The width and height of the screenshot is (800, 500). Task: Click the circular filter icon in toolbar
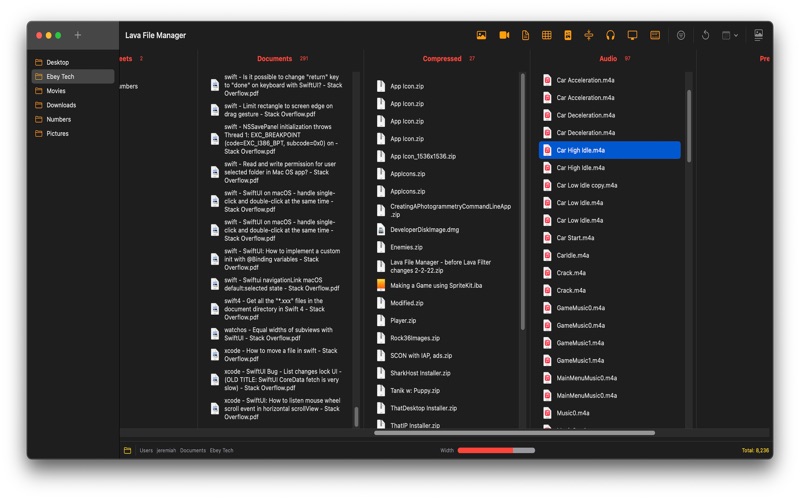tap(681, 35)
